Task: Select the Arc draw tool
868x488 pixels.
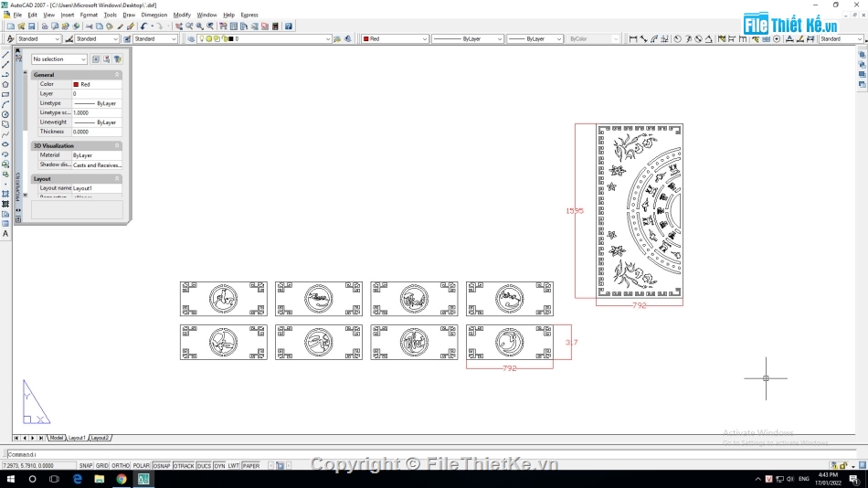Action: coord(5,105)
